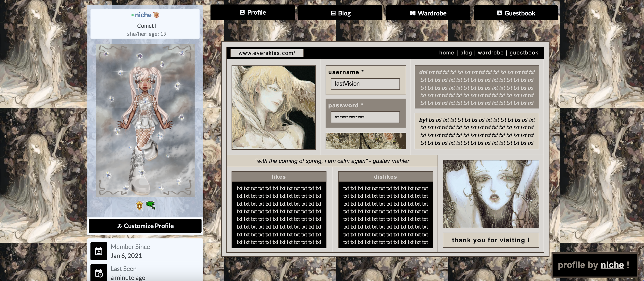Image resolution: width=644 pixels, height=281 pixels.
Task: Click the Customize Profile pencil-person icon
Action: click(120, 226)
